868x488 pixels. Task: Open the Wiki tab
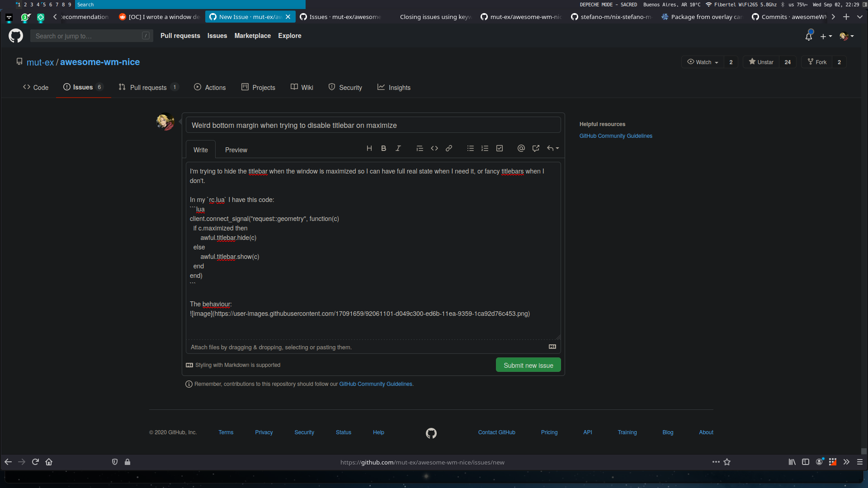(x=302, y=87)
